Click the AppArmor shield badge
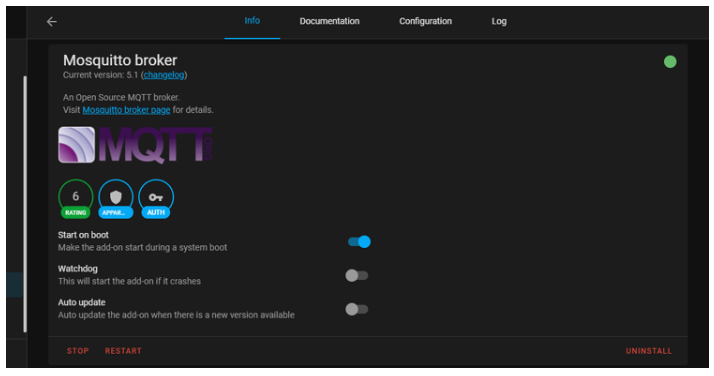This screenshot has height=376, width=714. [x=116, y=199]
